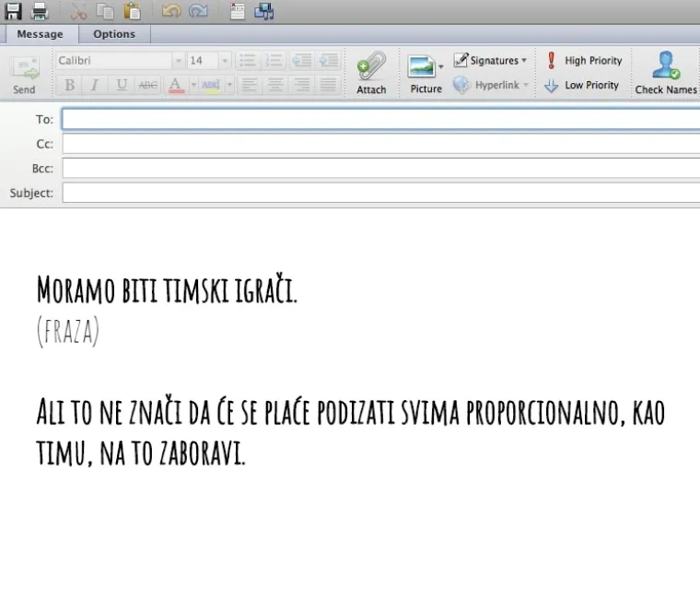Click the Cut scissors icon

point(79,11)
